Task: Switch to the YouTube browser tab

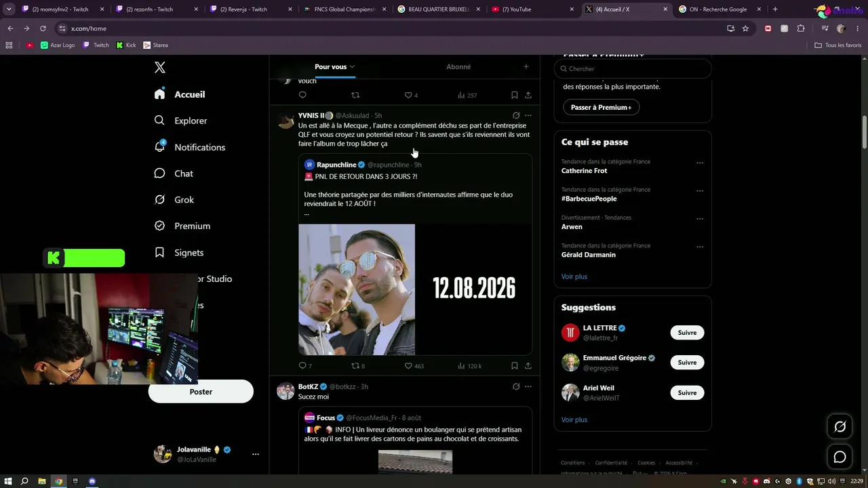Action: pos(532,9)
